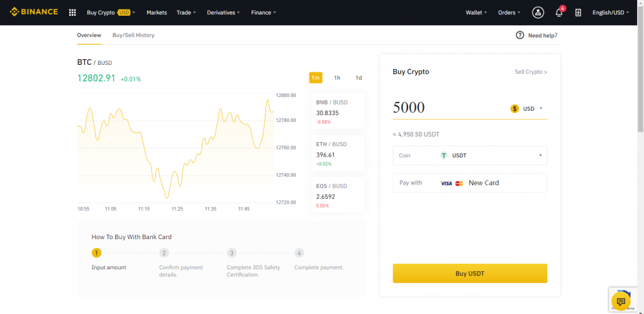644x314 pixels.
Task: Expand the Derivatives dropdown menu
Action: coord(223,13)
